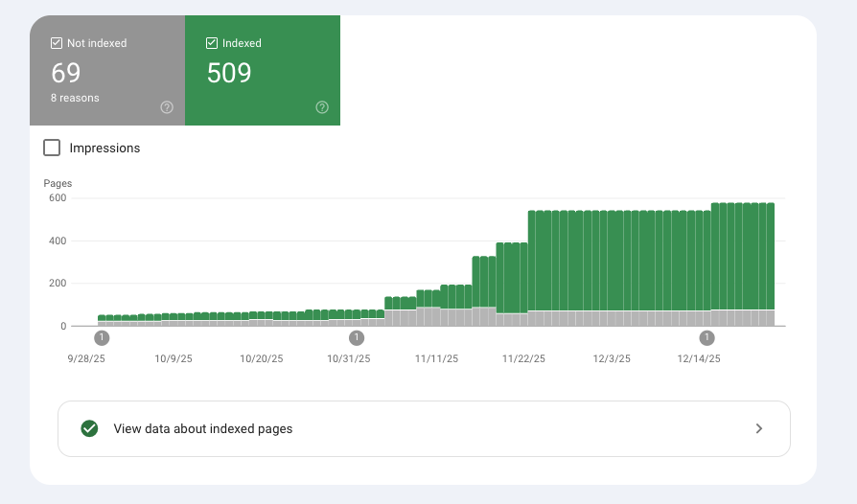Open View data about indexed pages
Viewport: 857px width, 504px height.
point(424,428)
